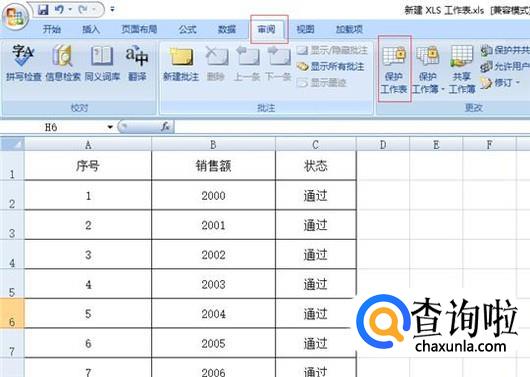Screen dimensions: 530x377
Task: Add a comment with 新建批注
Action: (x=181, y=64)
